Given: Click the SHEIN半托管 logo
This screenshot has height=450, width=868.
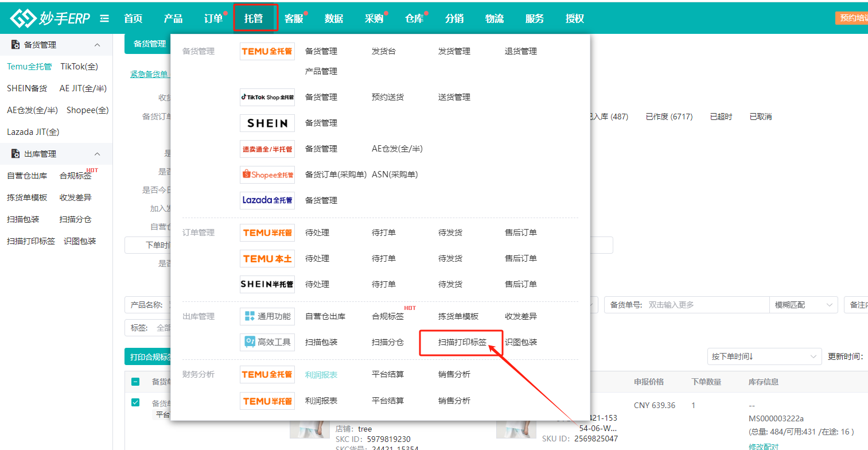Looking at the screenshot, I should pyautogui.click(x=267, y=284).
